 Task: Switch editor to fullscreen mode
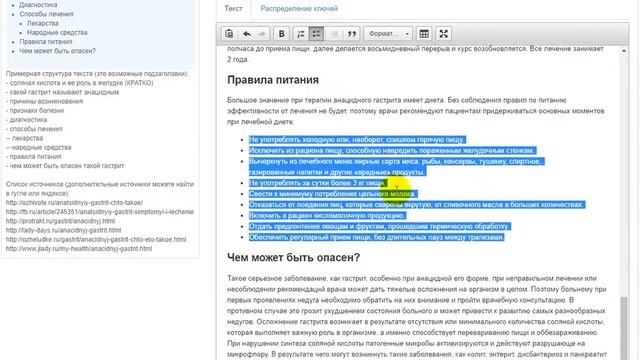click(x=444, y=34)
